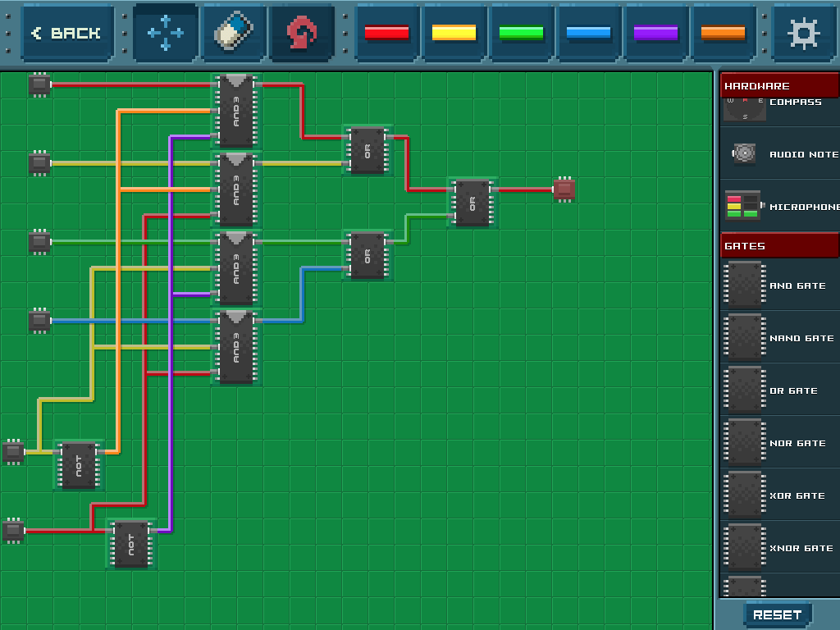The image size is (840, 630).
Task: Choose the yellow wire color
Action: 454,34
